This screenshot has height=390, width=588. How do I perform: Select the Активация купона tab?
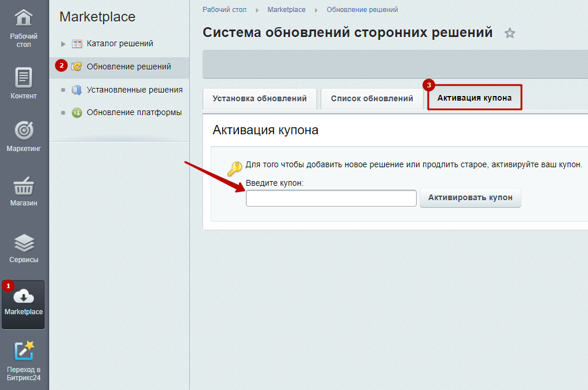[475, 97]
